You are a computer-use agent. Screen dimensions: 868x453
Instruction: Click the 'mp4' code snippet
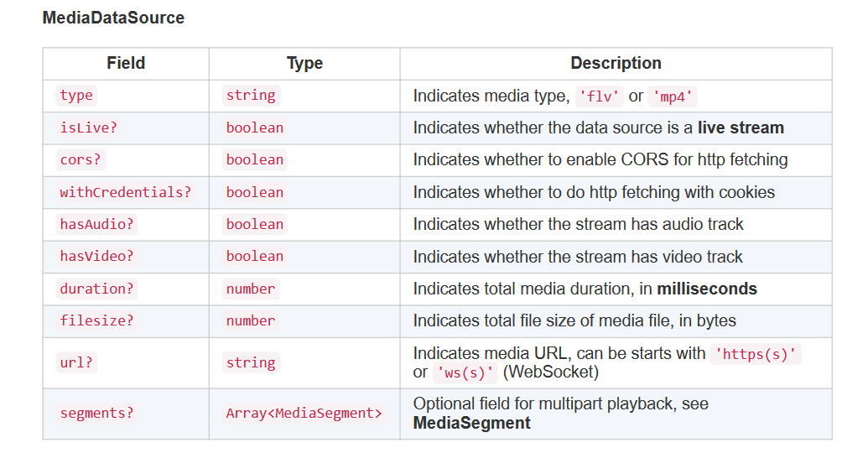pos(673,96)
